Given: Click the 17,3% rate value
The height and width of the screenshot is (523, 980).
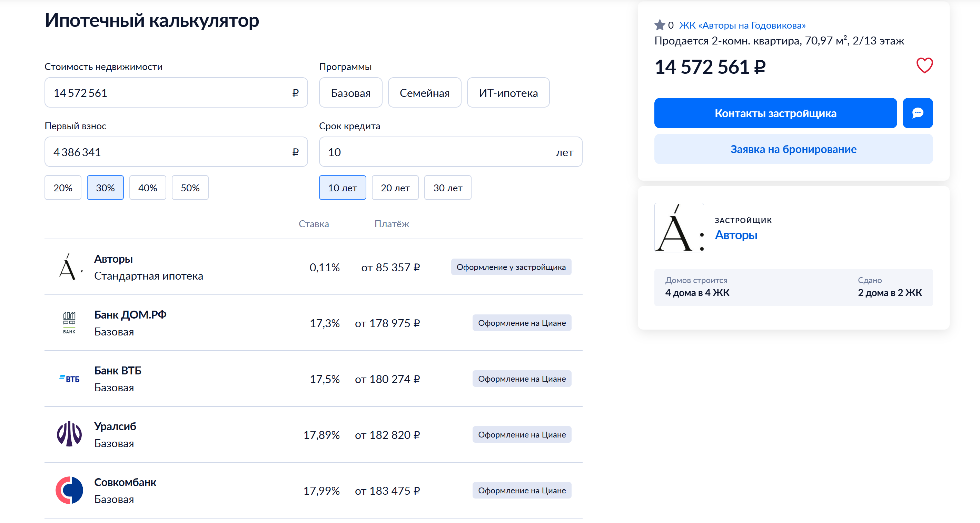Looking at the screenshot, I should pos(325,323).
